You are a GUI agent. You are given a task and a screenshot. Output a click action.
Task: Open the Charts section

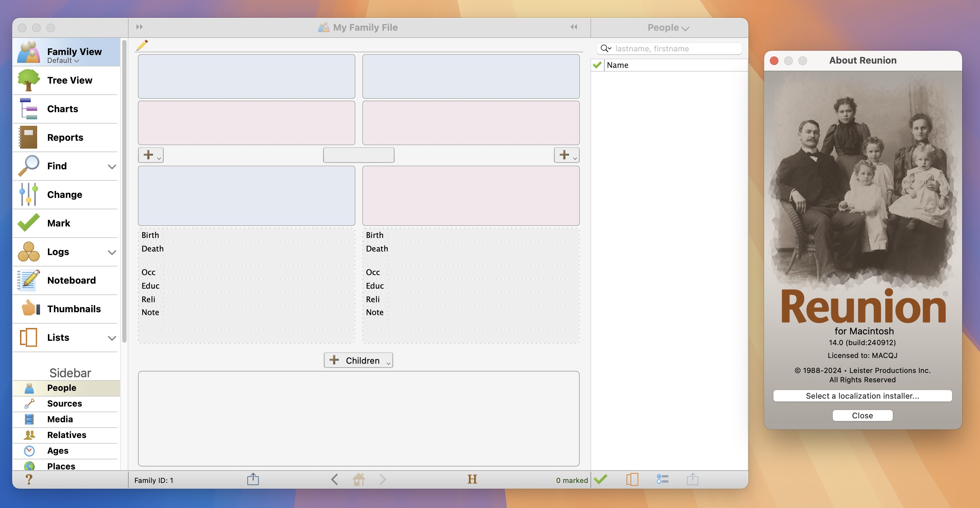[66, 109]
